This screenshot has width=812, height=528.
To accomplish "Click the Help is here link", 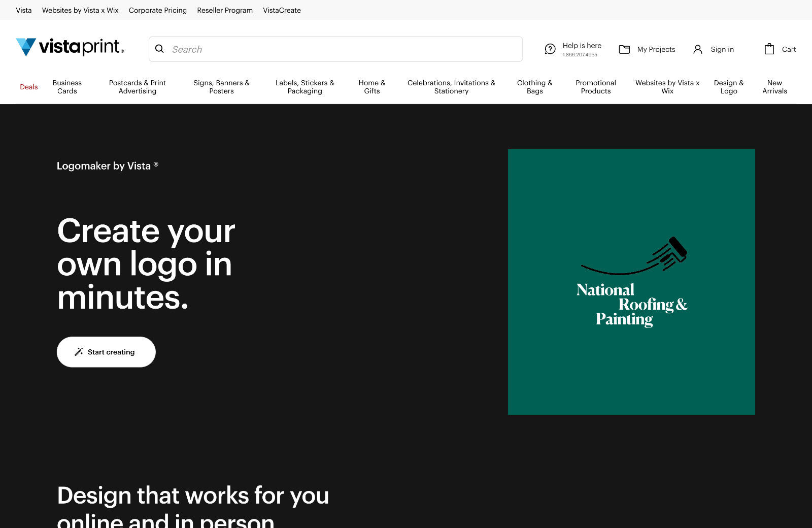I will (x=582, y=45).
